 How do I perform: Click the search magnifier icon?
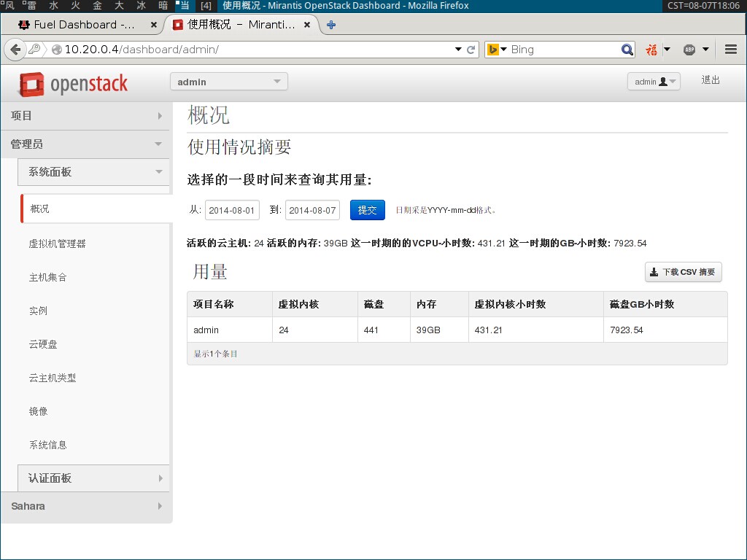(x=627, y=50)
